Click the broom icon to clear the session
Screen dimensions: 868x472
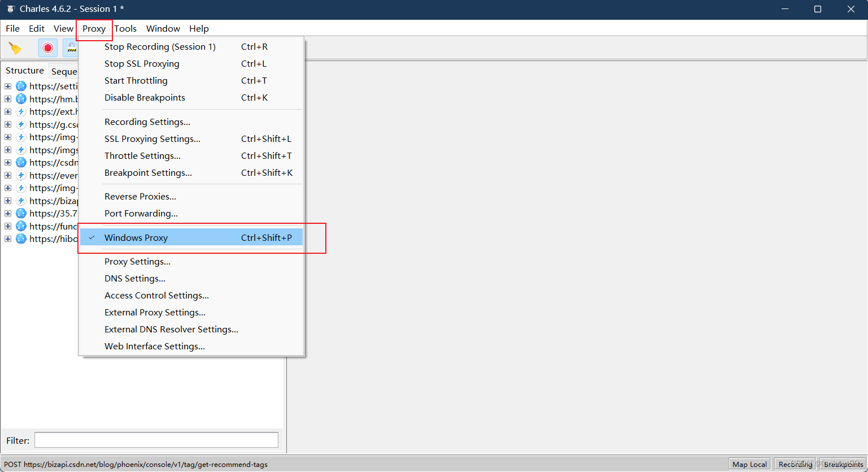[x=15, y=48]
